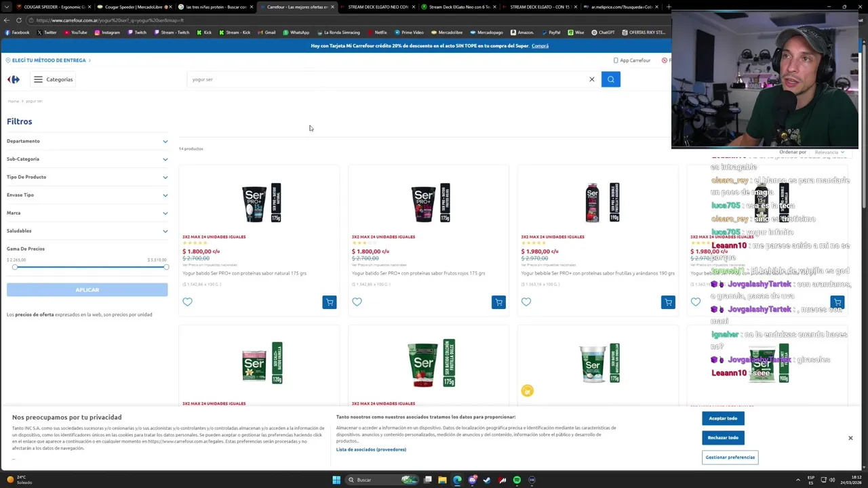Image resolution: width=868 pixels, height=488 pixels.
Task: Favorite the Ser PRO+ sabor natural yogurt
Action: coord(187,302)
